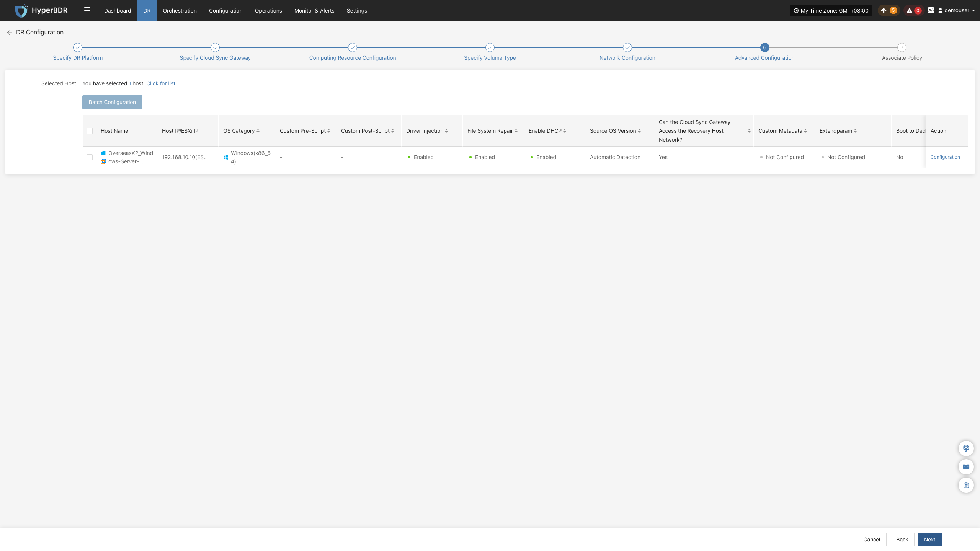Screen dimensions: 980x551
Task: Open the documentation book floating icon
Action: [966, 466]
